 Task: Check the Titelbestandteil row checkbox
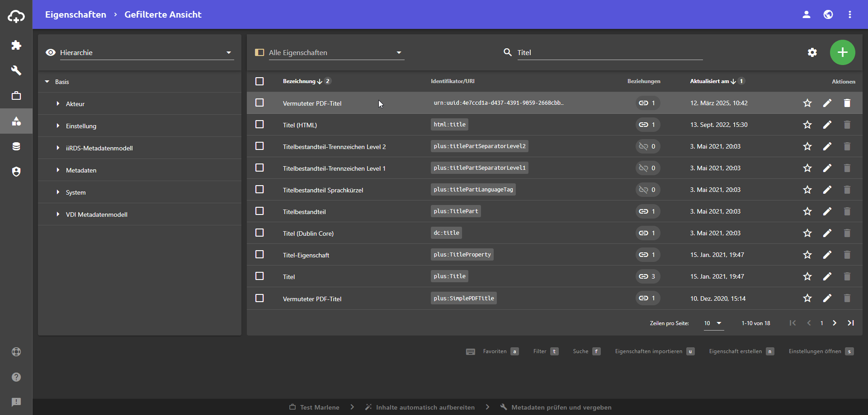(x=259, y=211)
